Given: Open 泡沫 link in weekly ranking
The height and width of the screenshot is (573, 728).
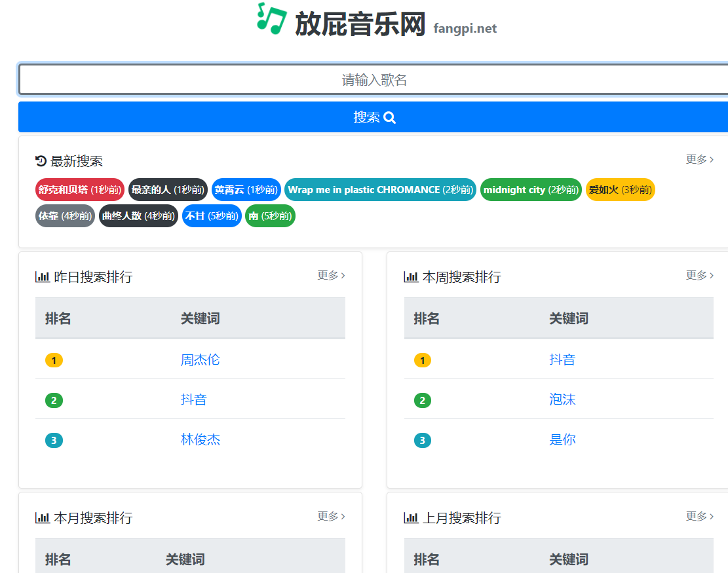Looking at the screenshot, I should point(562,399).
